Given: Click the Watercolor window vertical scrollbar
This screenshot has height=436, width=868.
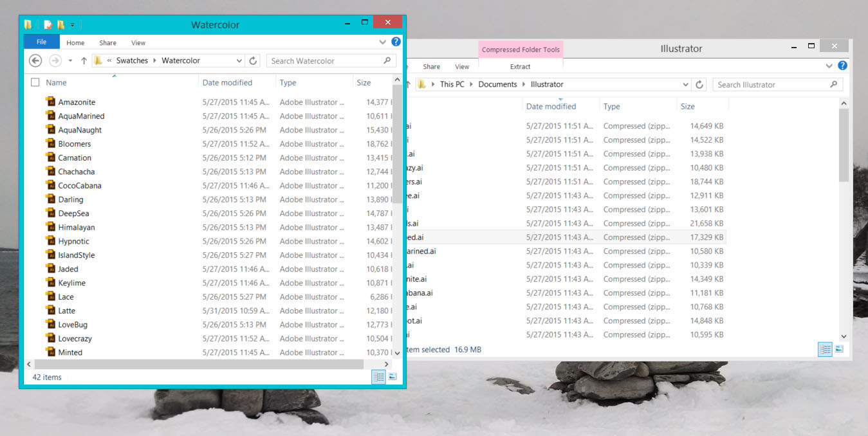Looking at the screenshot, I should click(x=397, y=144).
